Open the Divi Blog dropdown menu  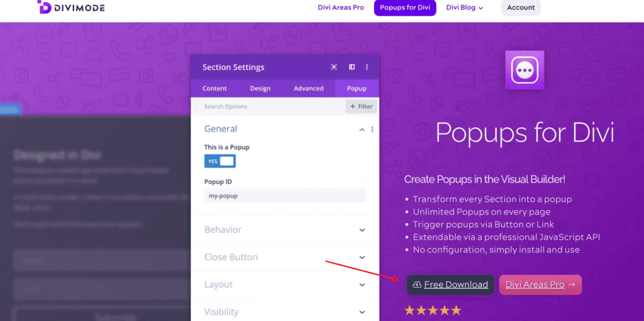click(x=465, y=8)
